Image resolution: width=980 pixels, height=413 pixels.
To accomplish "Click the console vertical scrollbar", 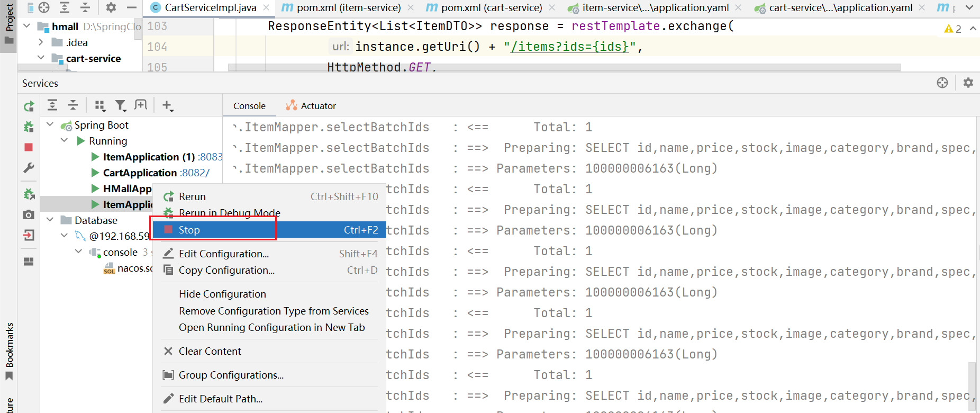I will (x=972, y=386).
